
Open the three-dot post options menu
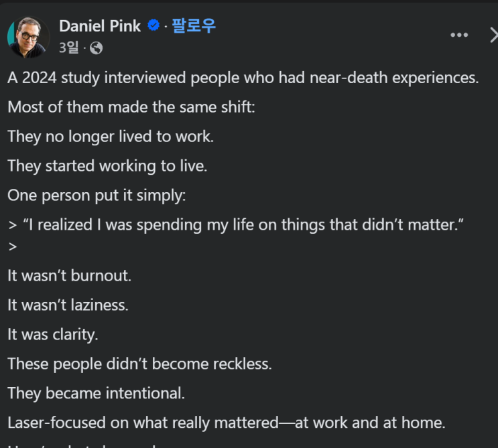coord(459,35)
